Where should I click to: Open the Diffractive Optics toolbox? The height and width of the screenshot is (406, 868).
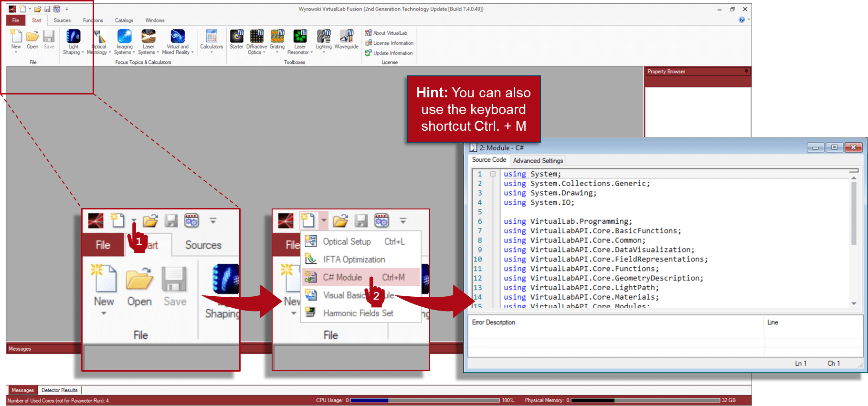[x=256, y=42]
